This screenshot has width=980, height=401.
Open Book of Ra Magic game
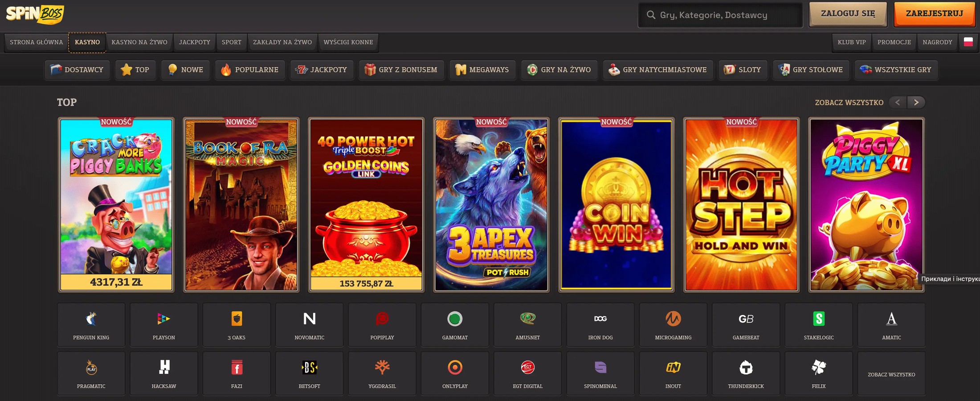coord(241,205)
